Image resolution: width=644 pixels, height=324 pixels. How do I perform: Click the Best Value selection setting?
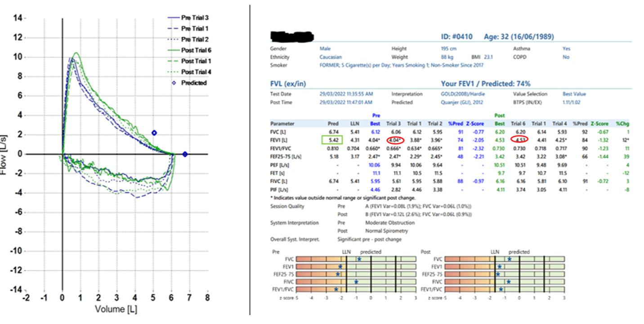(574, 94)
